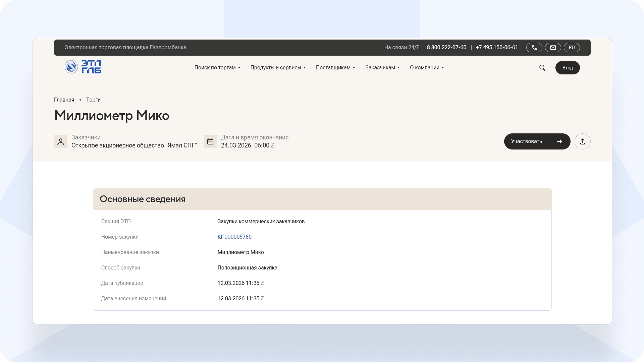Click the calendar icon near end date

(x=210, y=141)
